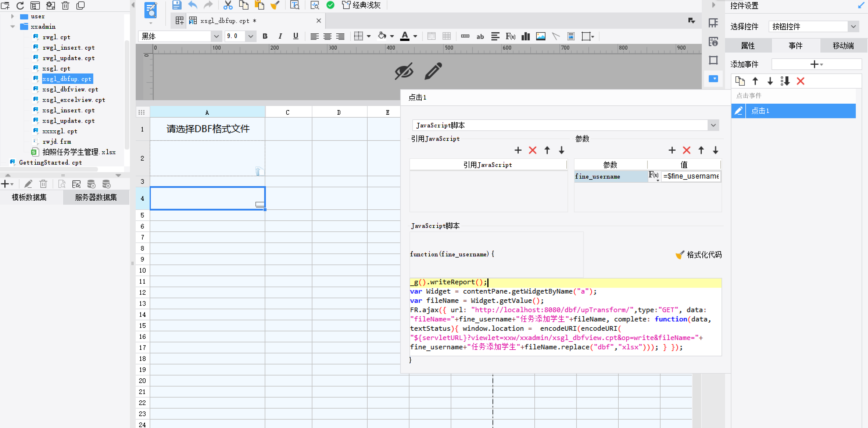This screenshot has width=868, height=428.
Task: Select the fine_username parameter cell
Action: click(x=611, y=177)
